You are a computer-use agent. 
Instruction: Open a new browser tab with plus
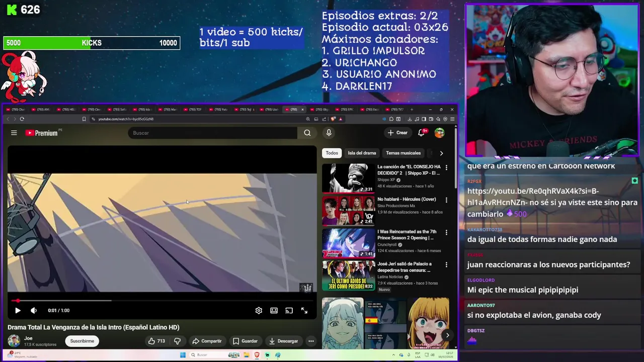(x=412, y=109)
